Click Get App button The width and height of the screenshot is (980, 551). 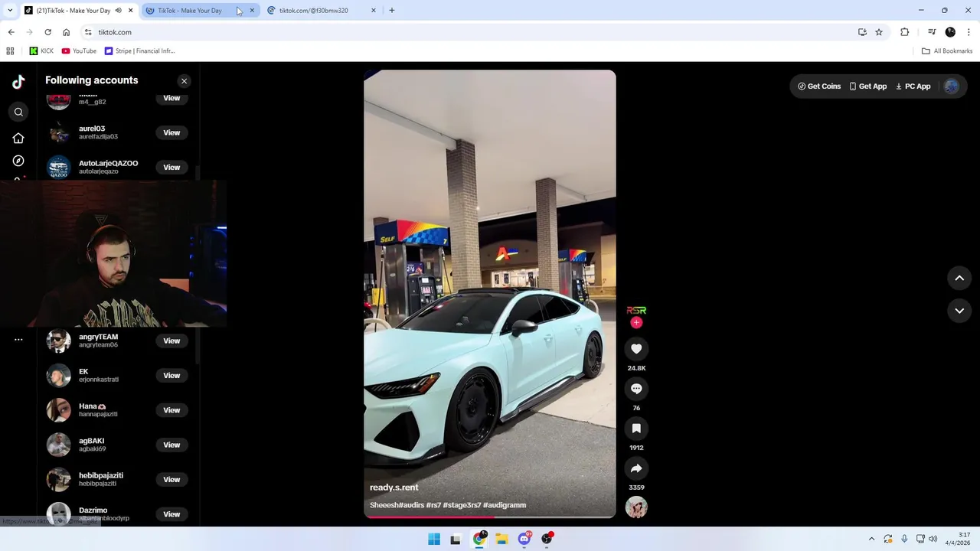[868, 86]
